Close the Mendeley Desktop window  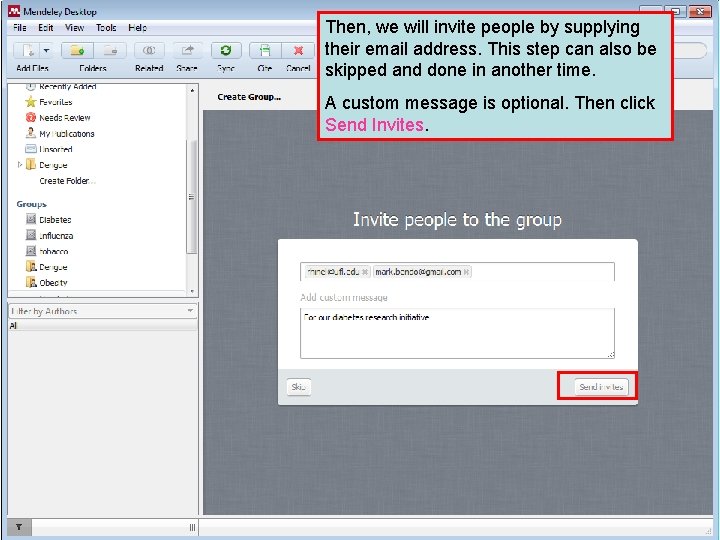(x=700, y=11)
